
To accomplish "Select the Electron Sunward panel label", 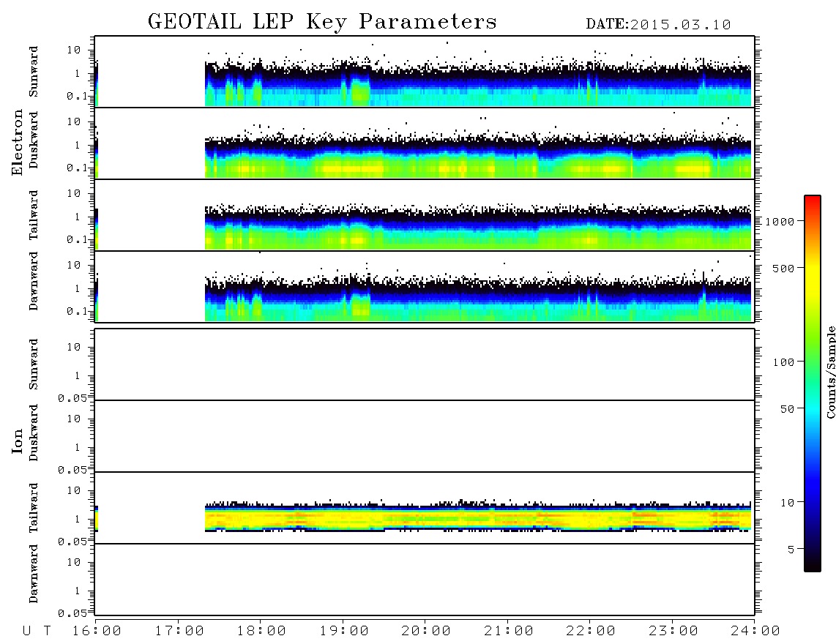I will 34,72.
